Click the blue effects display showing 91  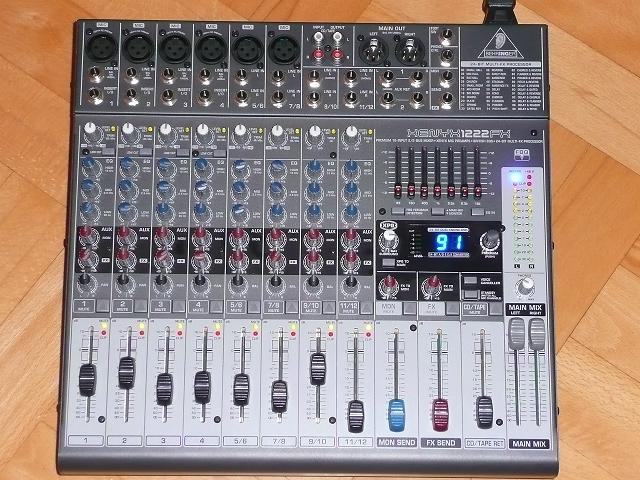(x=448, y=242)
